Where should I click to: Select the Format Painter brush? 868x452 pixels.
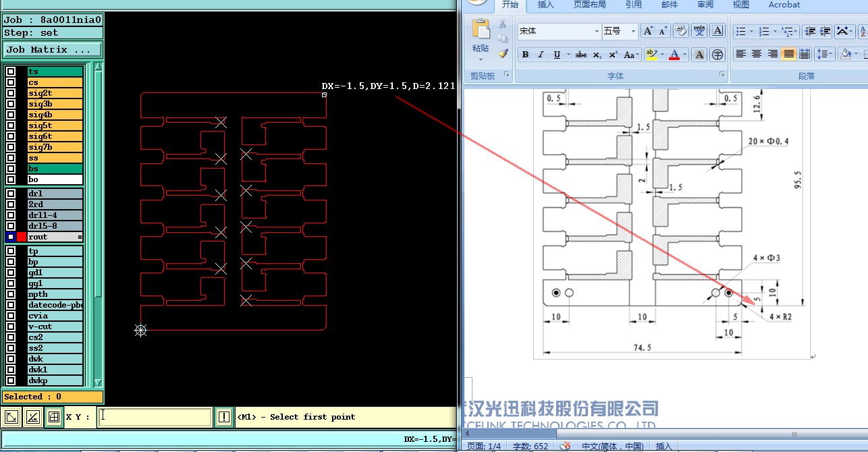coord(503,53)
